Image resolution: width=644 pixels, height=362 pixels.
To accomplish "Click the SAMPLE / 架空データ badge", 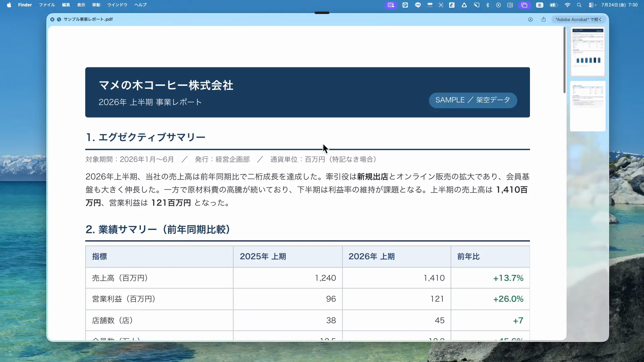I will (473, 100).
